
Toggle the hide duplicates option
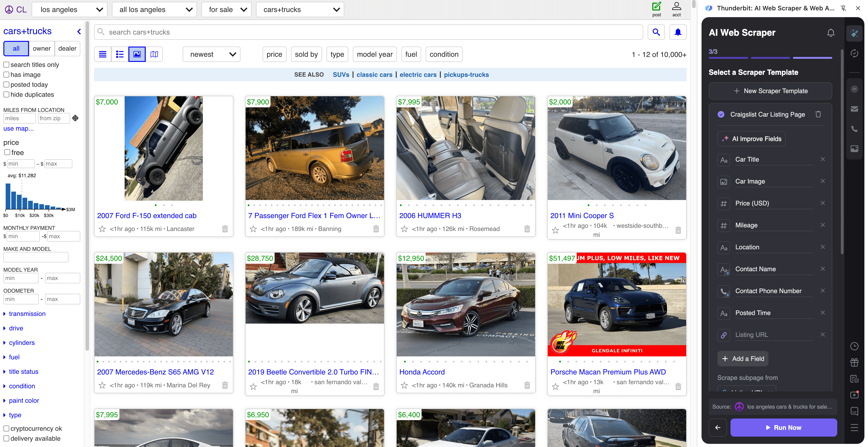pos(7,95)
